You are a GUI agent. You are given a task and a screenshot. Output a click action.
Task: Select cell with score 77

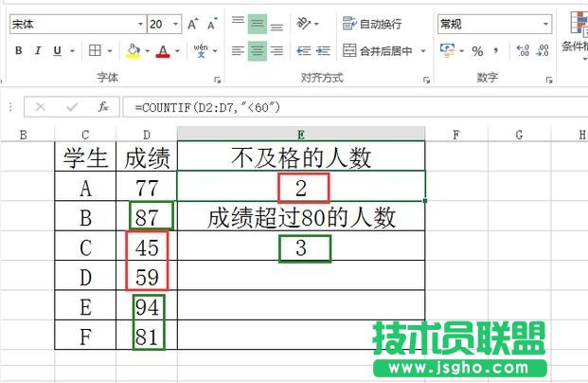[x=147, y=187]
